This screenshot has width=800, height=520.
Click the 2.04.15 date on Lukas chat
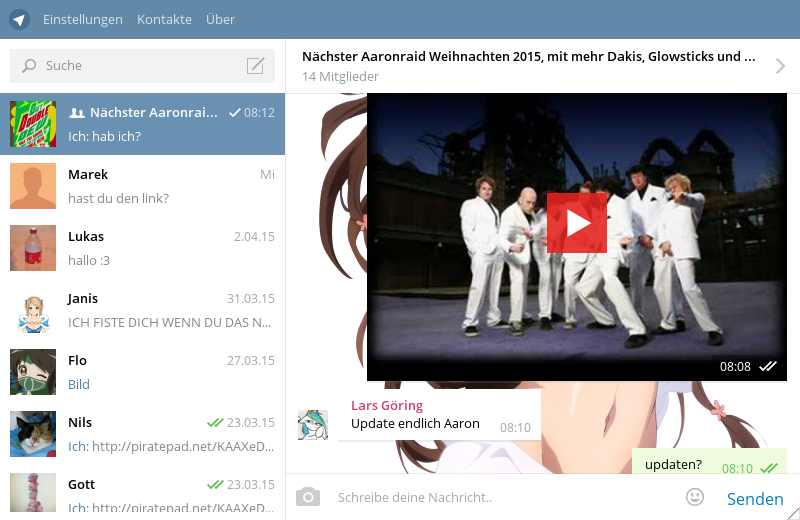coord(254,237)
